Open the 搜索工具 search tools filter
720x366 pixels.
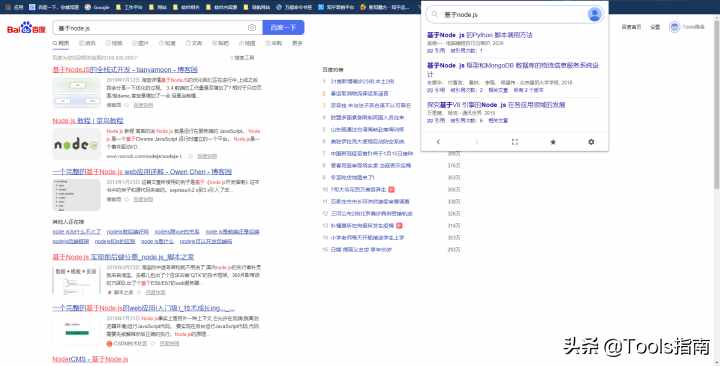[x=242, y=58]
